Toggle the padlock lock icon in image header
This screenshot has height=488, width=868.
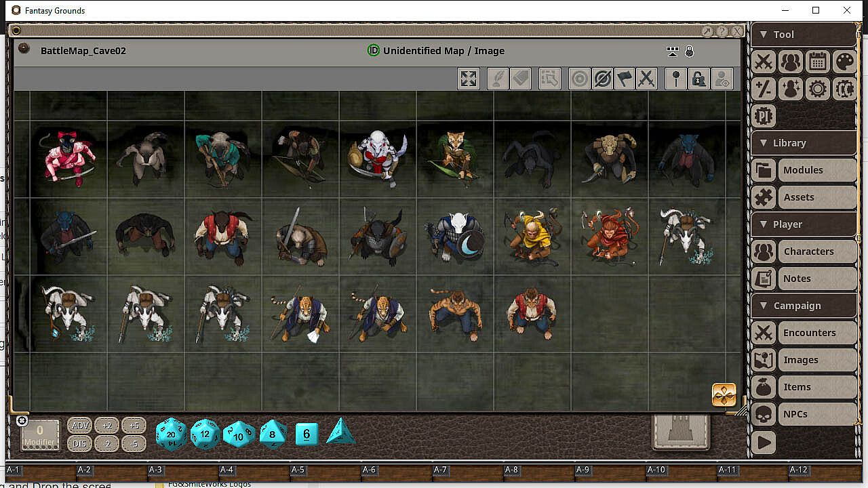pyautogui.click(x=690, y=52)
